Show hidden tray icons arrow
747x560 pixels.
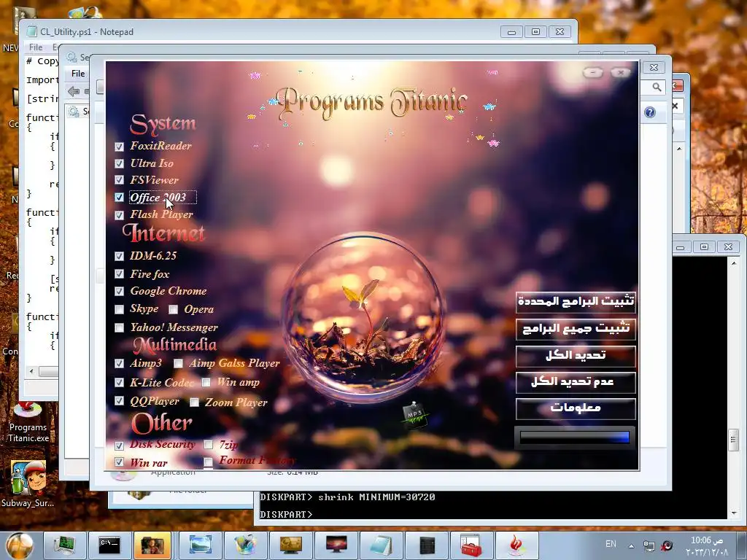click(631, 545)
